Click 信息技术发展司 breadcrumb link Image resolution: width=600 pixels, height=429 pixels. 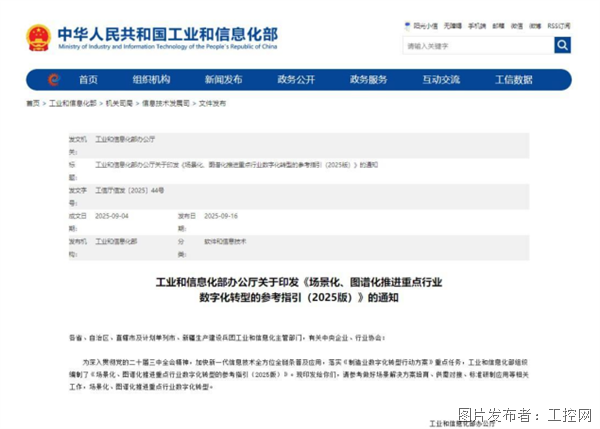[x=166, y=103]
